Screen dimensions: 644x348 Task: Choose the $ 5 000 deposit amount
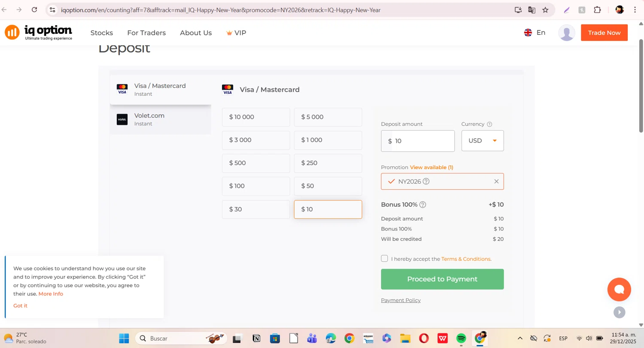tap(328, 117)
